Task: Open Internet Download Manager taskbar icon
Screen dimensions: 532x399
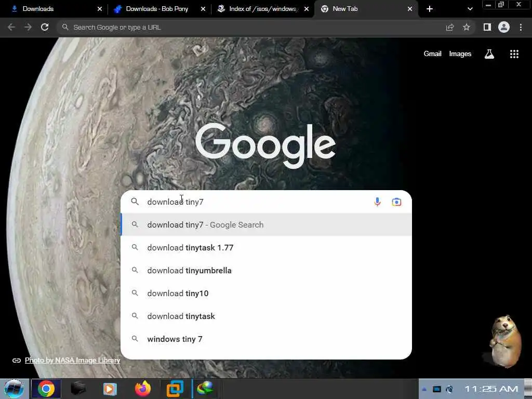Action: point(205,389)
